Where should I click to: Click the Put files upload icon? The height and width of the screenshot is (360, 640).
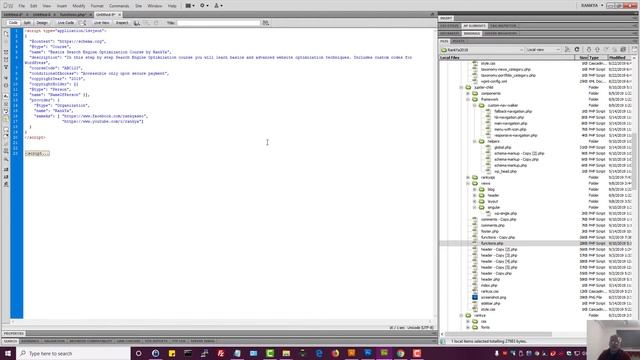point(597,50)
